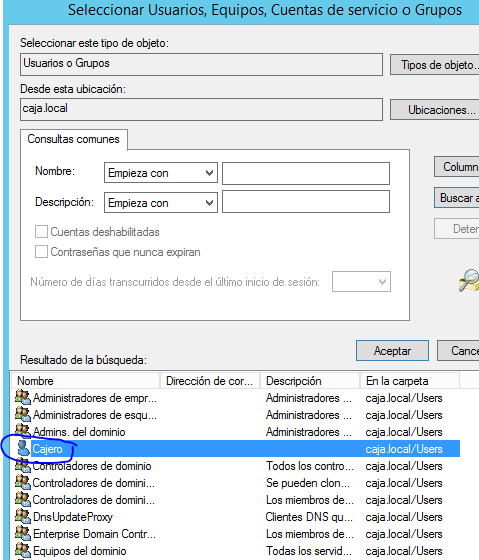Click the group icon beside Equipos del dominio
Image resolution: width=479 pixels, height=560 pixels.
tap(23, 550)
